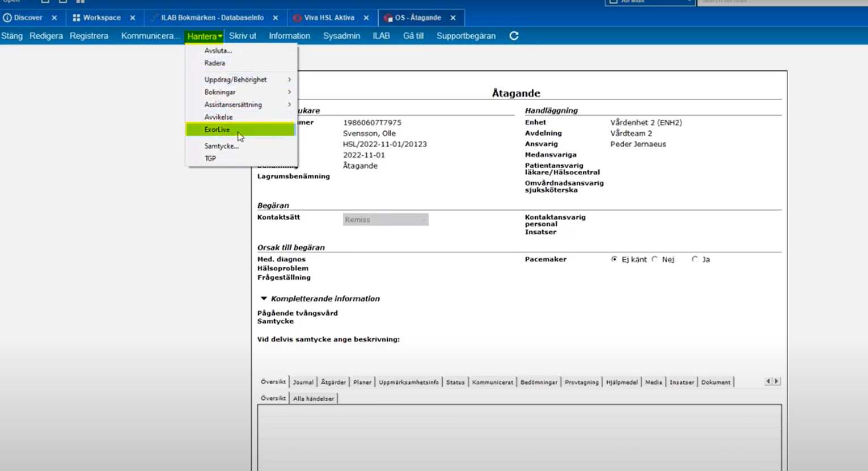Select the highlighted ExorLive menu entry

coord(240,129)
